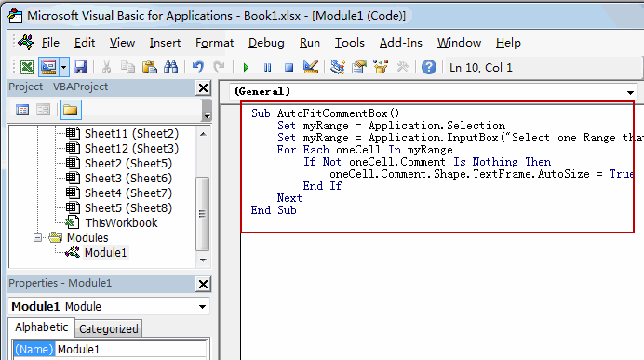Open the Debug menu
Screen dimensions: 644x360
point(266,42)
